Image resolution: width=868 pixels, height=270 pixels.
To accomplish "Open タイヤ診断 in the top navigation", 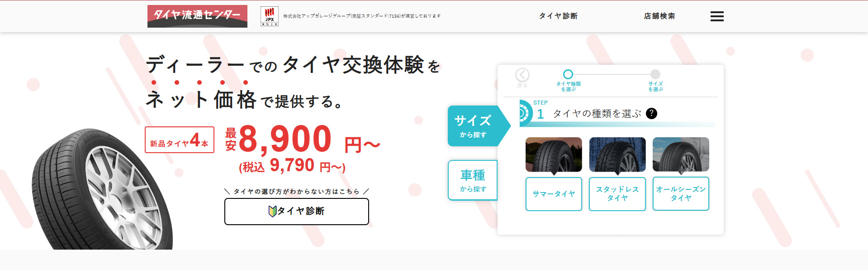I will (558, 16).
